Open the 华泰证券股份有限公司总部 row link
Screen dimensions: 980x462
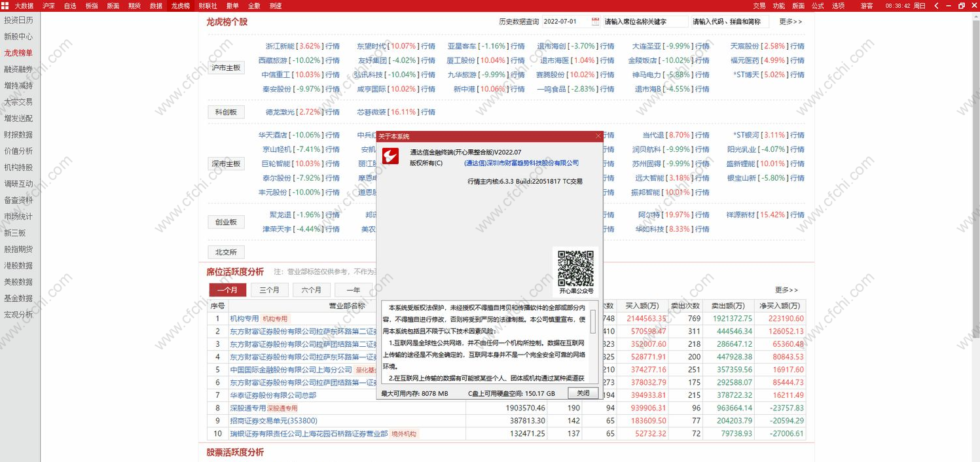[273, 395]
